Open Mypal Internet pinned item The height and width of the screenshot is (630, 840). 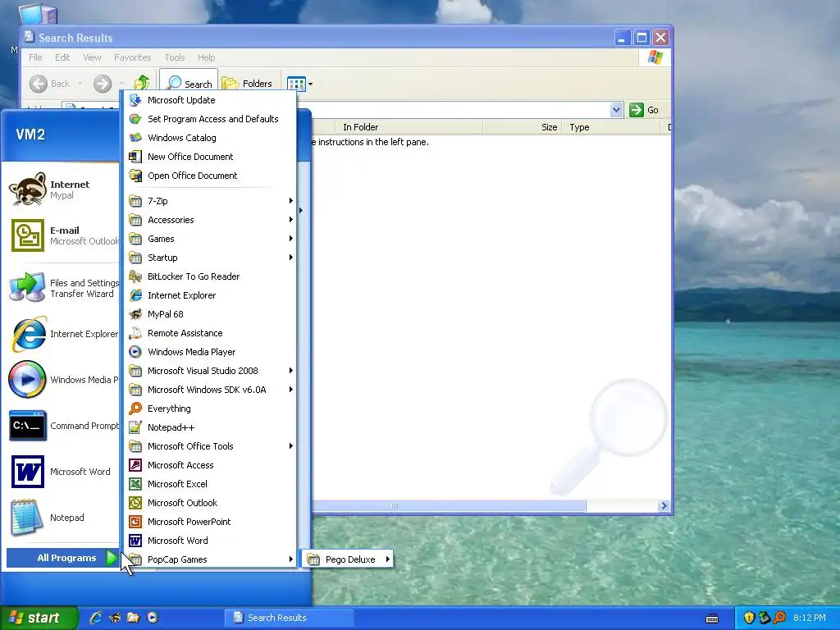tap(62, 189)
